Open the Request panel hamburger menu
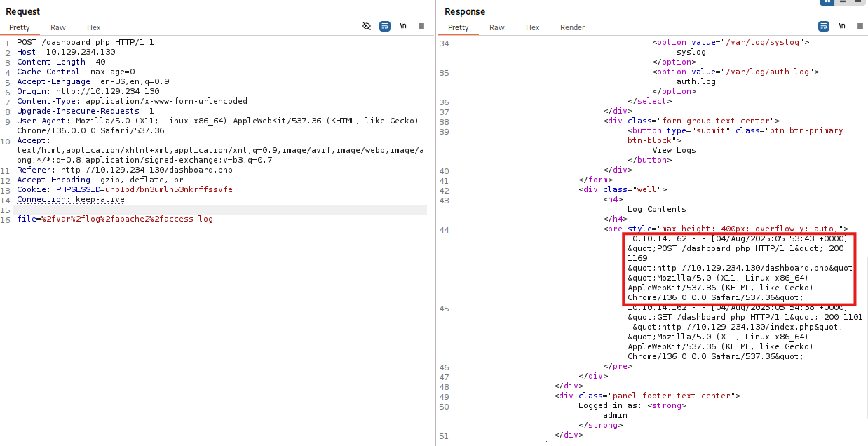868x446 pixels. pos(421,26)
